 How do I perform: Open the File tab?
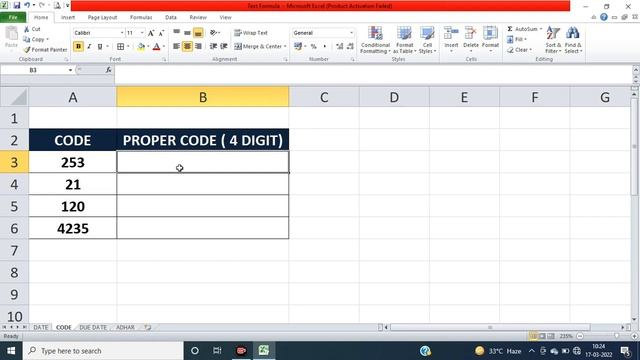pos(13,17)
